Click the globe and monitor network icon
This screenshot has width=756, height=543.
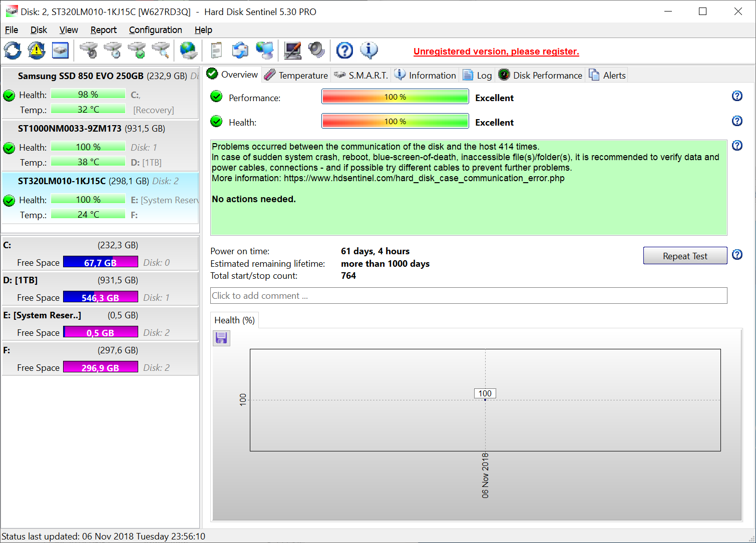tap(265, 50)
